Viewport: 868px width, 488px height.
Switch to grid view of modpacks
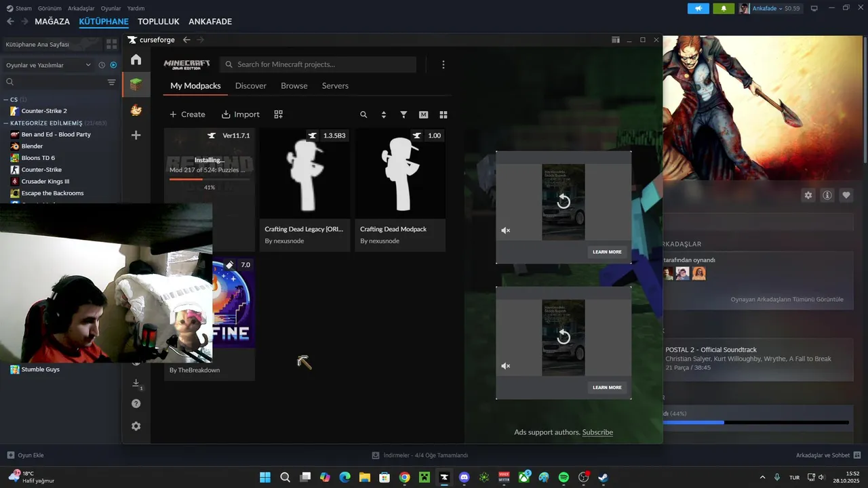[x=443, y=115]
